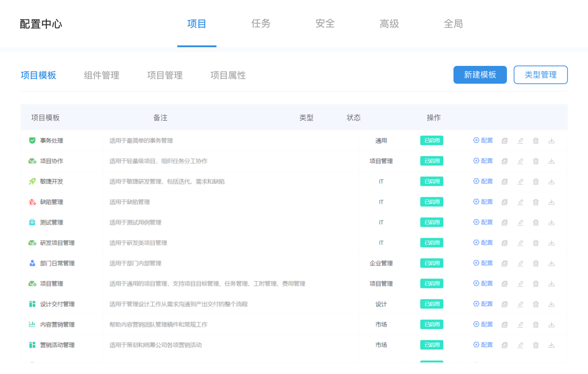Viewport: 588px width, 374px height.
Task: Click the green shield icon beside 事务处理
Action: [32, 141]
